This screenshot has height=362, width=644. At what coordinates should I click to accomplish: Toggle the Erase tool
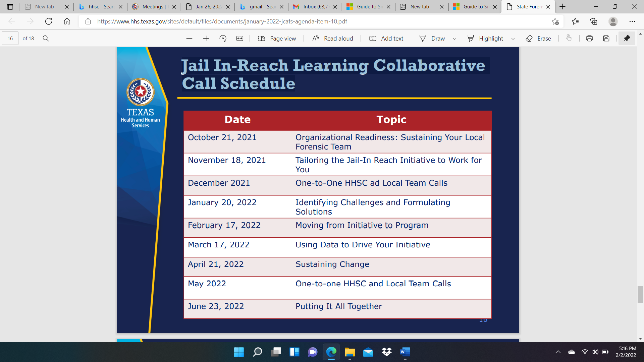(x=538, y=39)
